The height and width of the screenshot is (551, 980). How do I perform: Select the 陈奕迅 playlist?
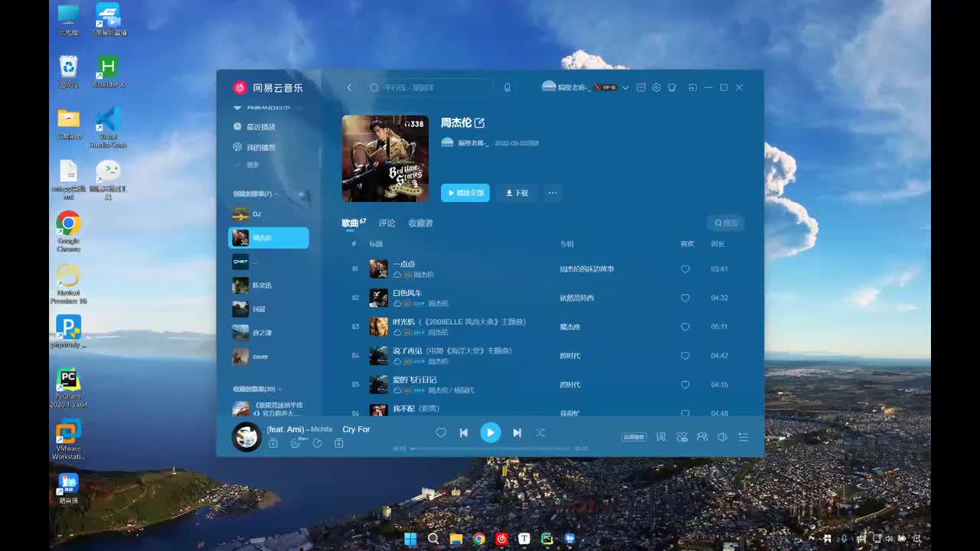coord(269,285)
